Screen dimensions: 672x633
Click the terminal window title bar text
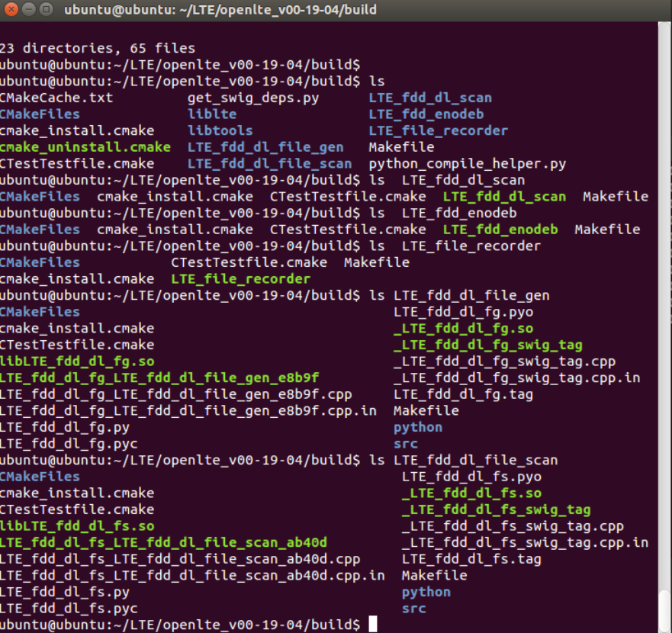pyautogui.click(x=220, y=10)
